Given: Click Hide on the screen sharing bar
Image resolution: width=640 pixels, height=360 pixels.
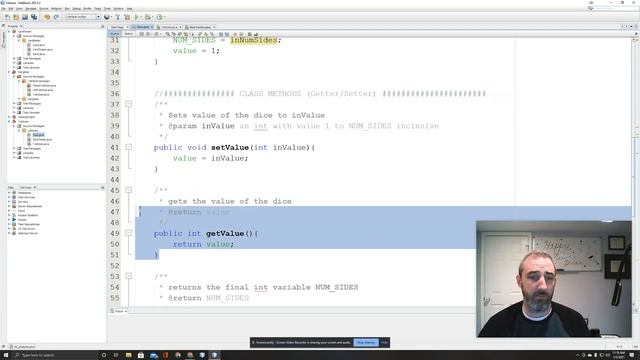Looking at the screenshot, I should (x=384, y=342).
